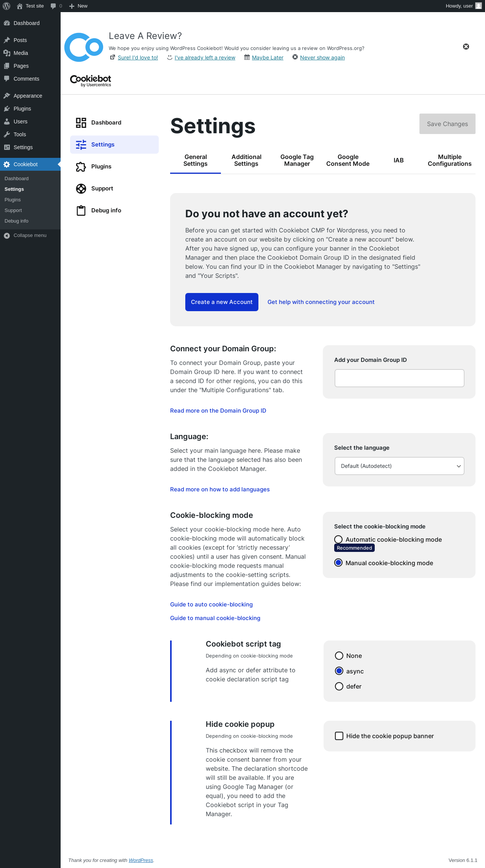Select defer script tag option
This screenshot has height=868, width=485.
coord(339,686)
